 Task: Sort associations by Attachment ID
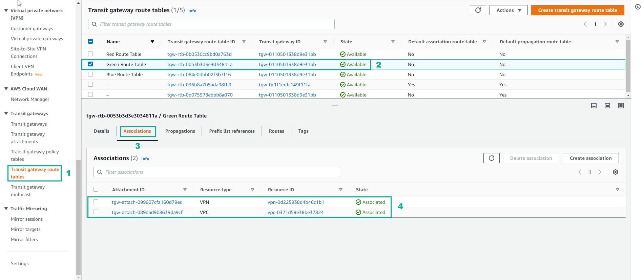(x=185, y=190)
